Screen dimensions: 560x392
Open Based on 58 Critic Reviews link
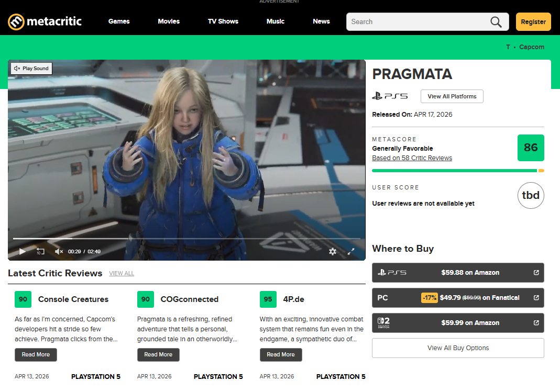[x=412, y=158]
